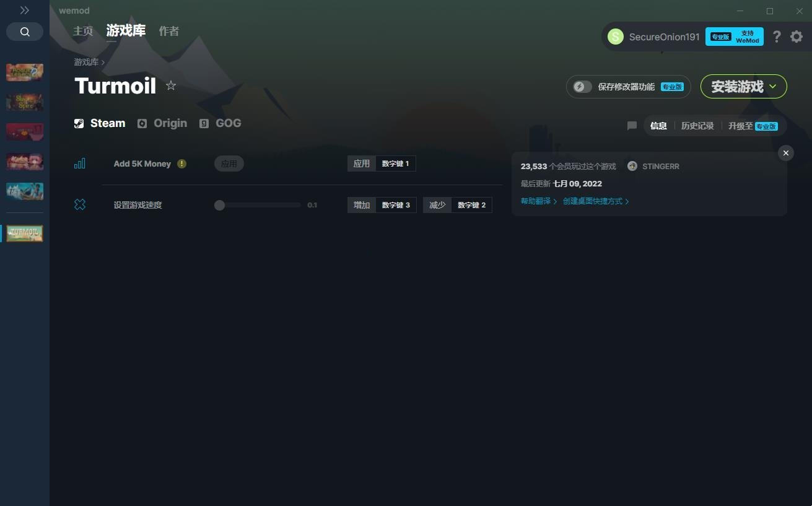Open help question mark icon
This screenshot has height=506, width=812.
coord(777,37)
